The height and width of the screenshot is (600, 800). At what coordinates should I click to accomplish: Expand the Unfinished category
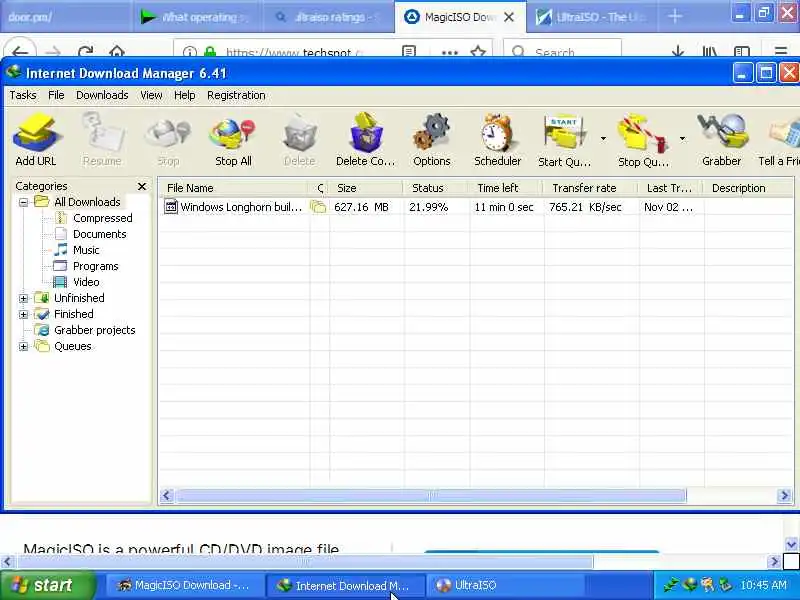click(x=23, y=298)
